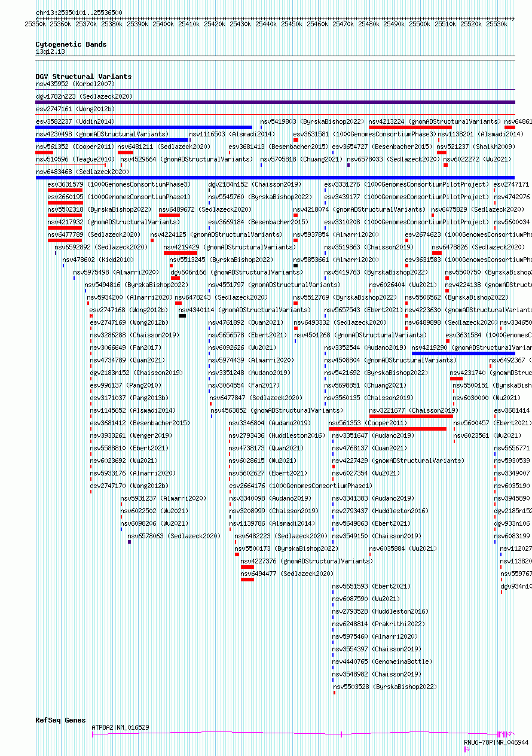Click the blue bar under esv3582237
This screenshot has height=756, width=532.
tap(143, 127)
